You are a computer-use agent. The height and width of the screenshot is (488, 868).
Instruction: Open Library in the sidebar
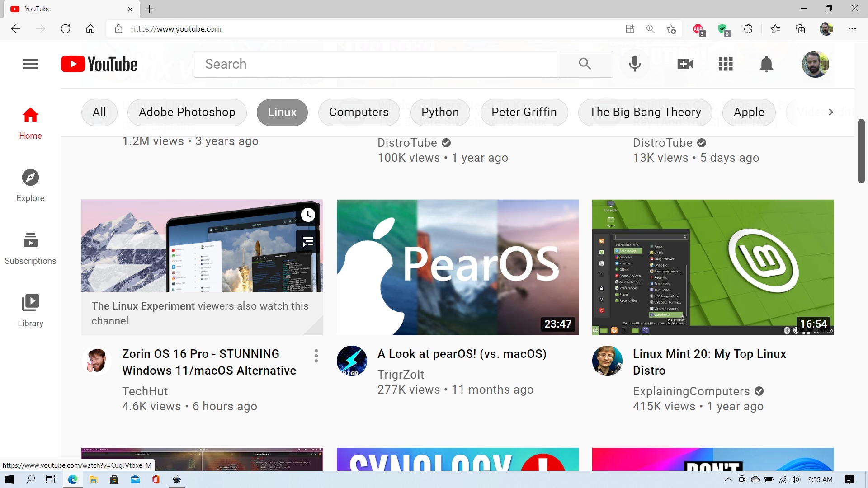point(30,310)
